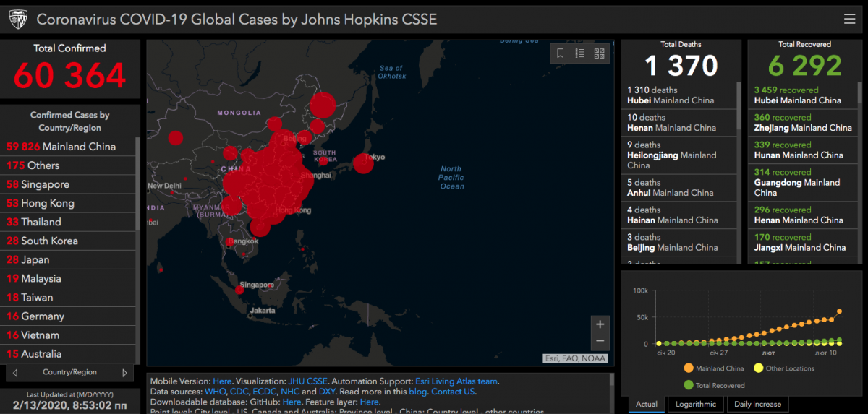Toggle the Total Recovered legend series
The width and height of the screenshot is (868, 414).
(688, 386)
